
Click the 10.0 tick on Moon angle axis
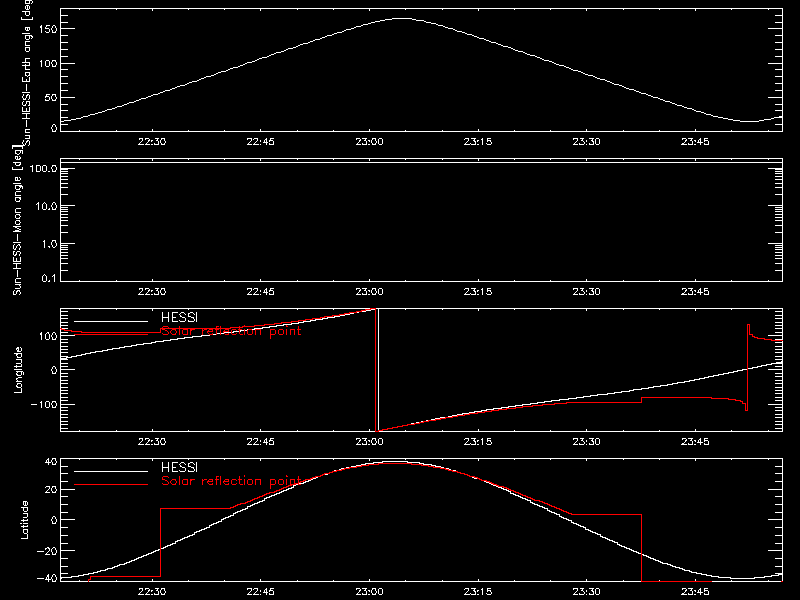tap(46, 206)
